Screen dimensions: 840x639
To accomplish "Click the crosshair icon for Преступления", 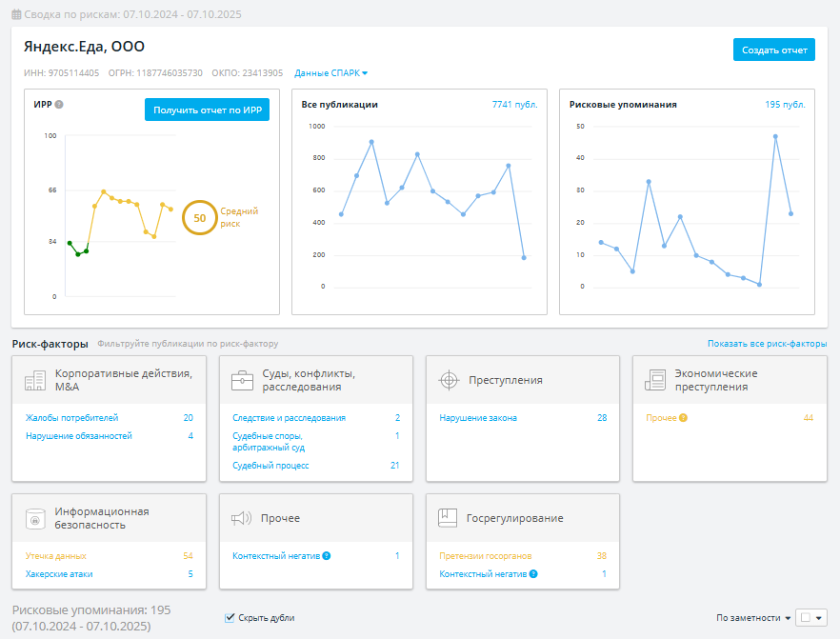I will coord(449,380).
